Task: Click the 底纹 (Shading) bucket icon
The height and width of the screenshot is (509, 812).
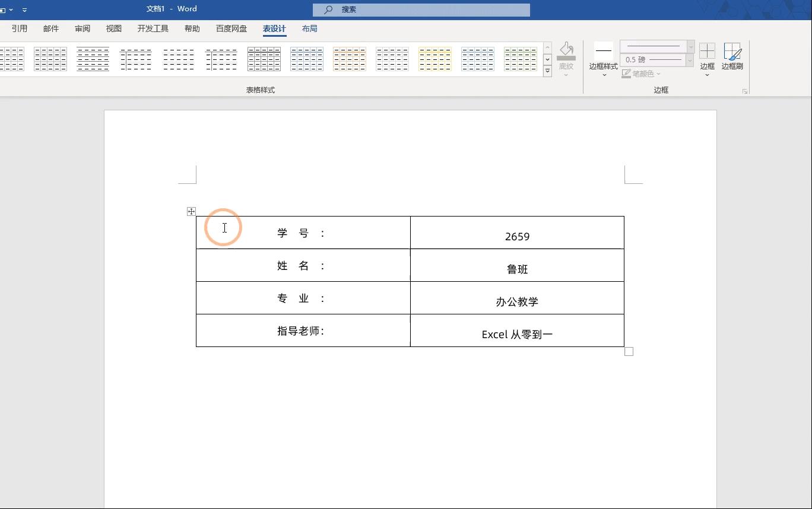Action: click(x=566, y=52)
